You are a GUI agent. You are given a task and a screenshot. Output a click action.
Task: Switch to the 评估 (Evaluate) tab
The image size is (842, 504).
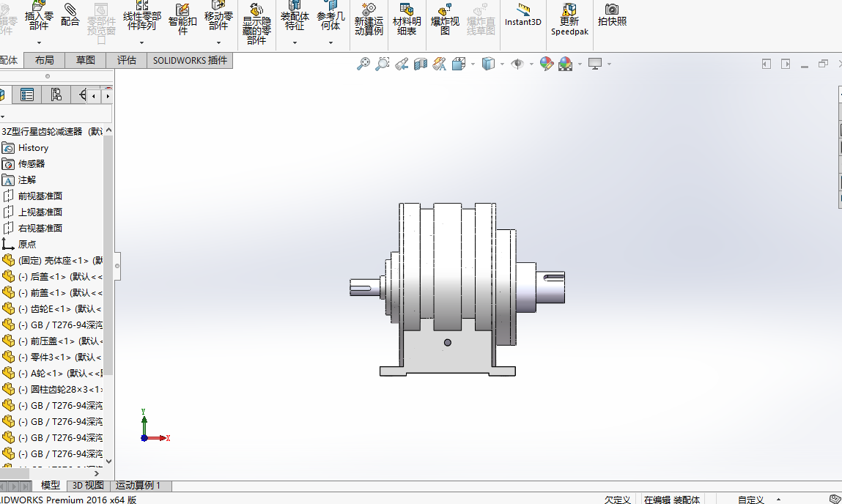click(x=127, y=60)
